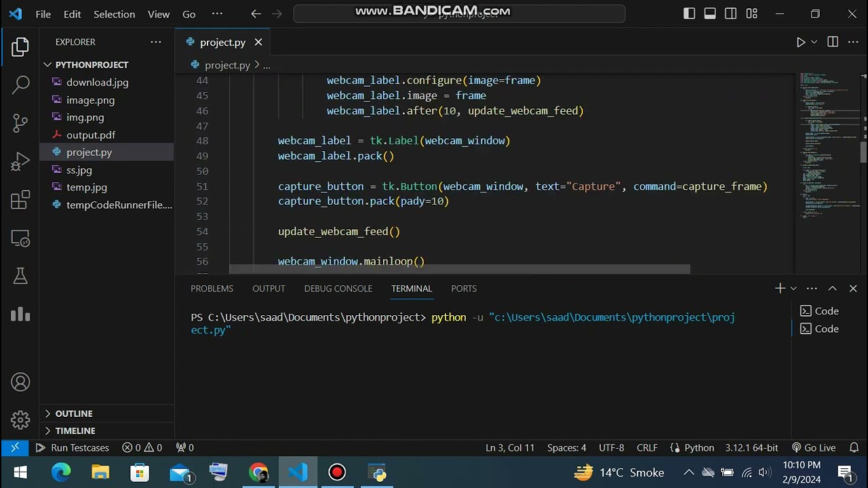Open the File menu
Image resolution: width=868 pixels, height=488 pixels.
pos(43,14)
